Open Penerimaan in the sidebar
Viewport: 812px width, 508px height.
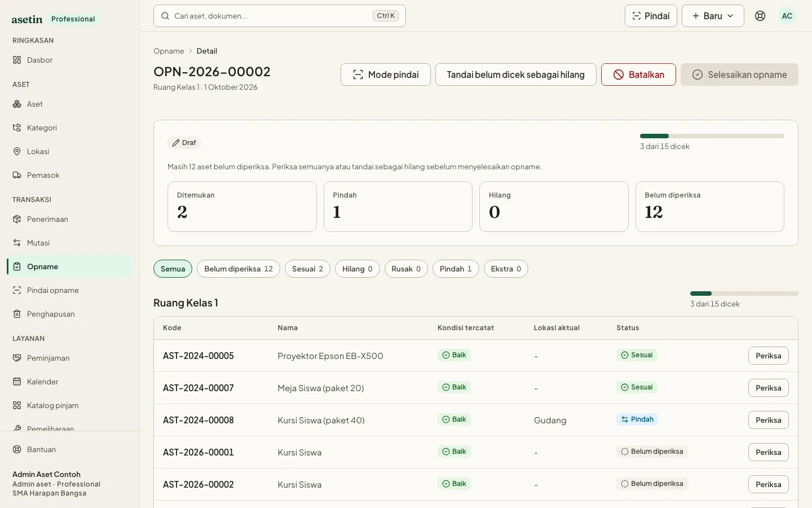70,219
